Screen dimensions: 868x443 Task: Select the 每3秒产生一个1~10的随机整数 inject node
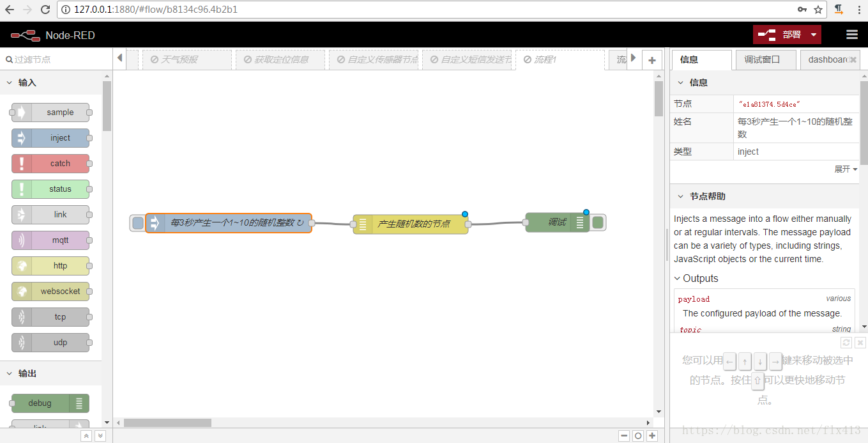tap(229, 222)
